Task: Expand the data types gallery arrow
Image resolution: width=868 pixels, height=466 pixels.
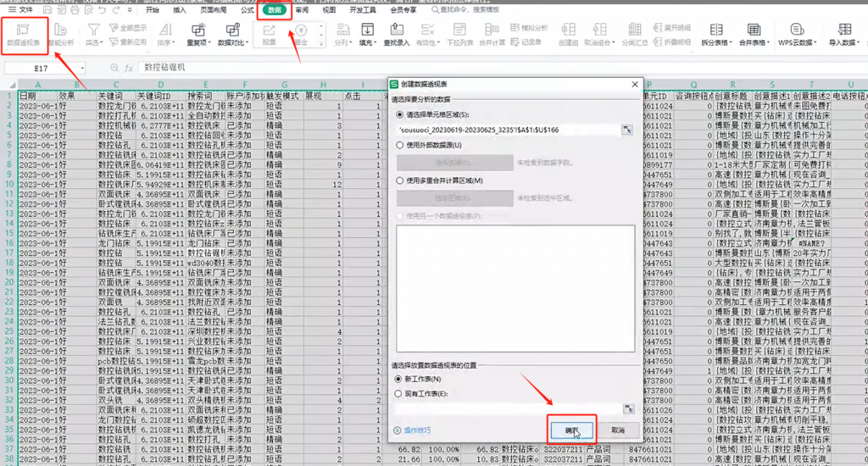Action: (x=321, y=43)
